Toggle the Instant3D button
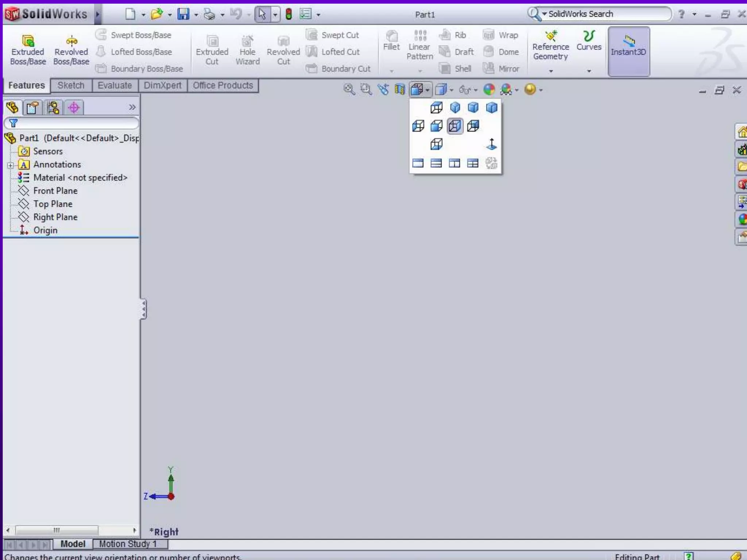 coord(628,51)
